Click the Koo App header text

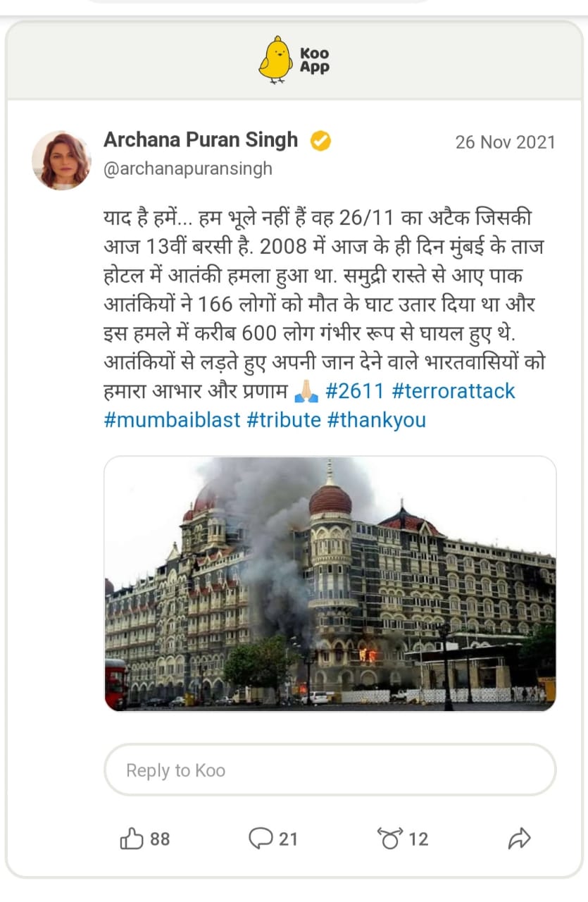click(314, 61)
